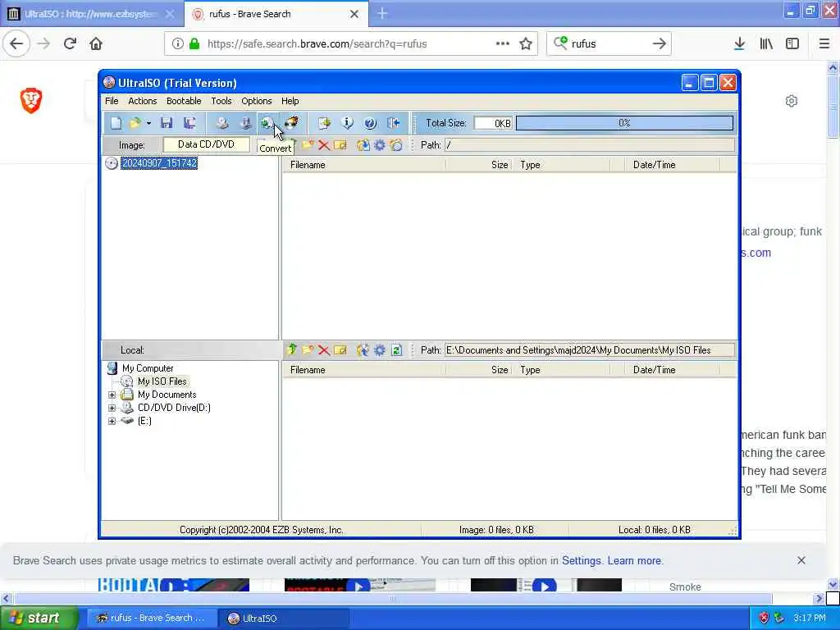Open the browser hamburger menu
Screen dimensions: 840x630
pyautogui.click(x=824, y=43)
